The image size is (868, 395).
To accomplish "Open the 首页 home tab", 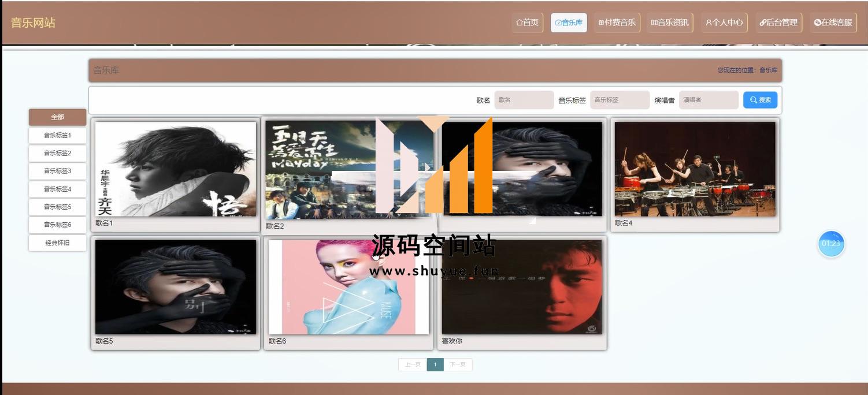I will [x=527, y=23].
